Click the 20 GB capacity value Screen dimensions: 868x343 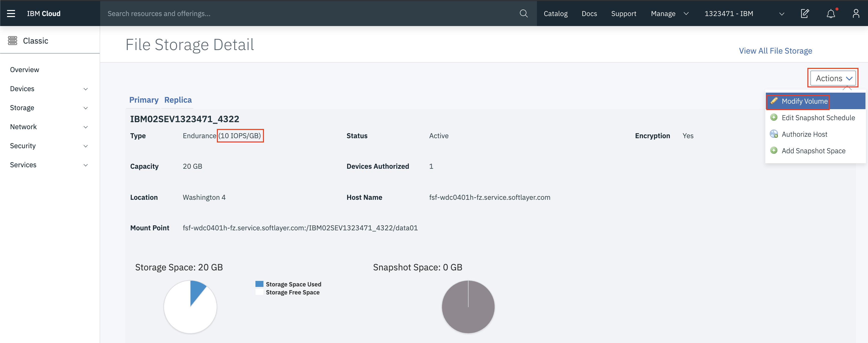pyautogui.click(x=192, y=166)
